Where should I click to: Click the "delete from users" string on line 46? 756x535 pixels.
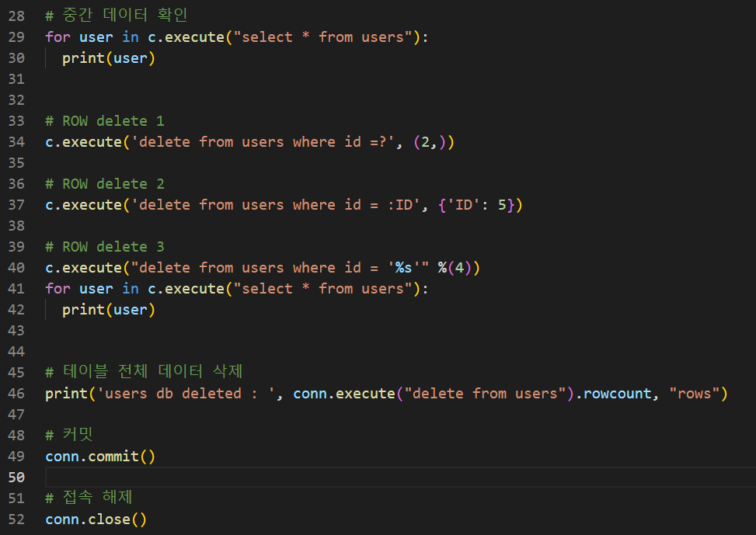(x=485, y=394)
